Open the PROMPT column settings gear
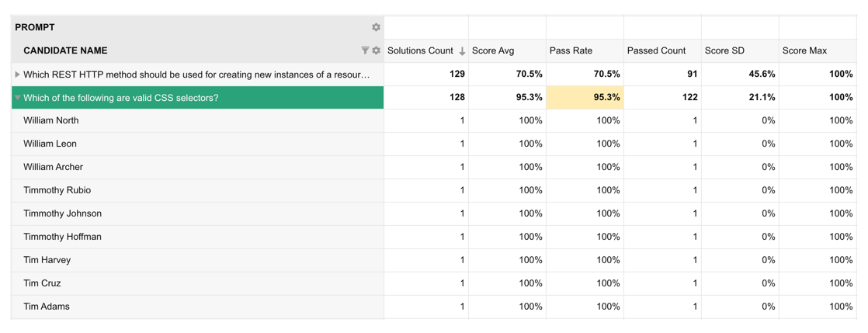 point(376,27)
